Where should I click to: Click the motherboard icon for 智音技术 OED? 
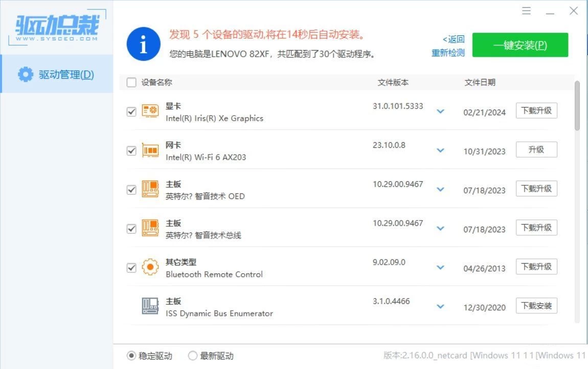[x=150, y=189]
